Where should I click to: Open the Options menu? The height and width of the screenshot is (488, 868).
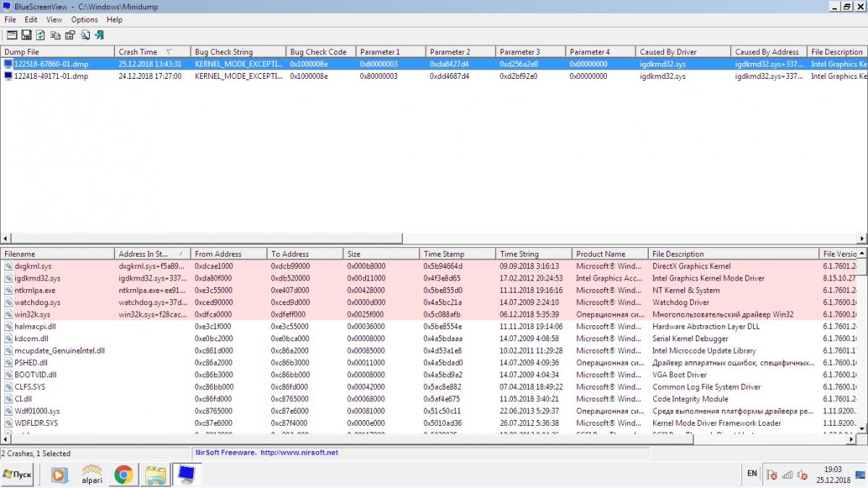point(84,20)
